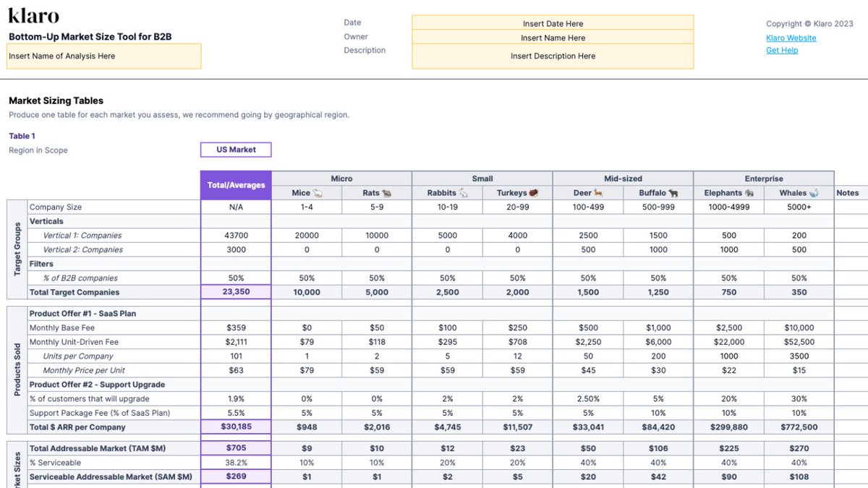Select the US Market region cell
This screenshot has width=868, height=488.
coord(236,150)
